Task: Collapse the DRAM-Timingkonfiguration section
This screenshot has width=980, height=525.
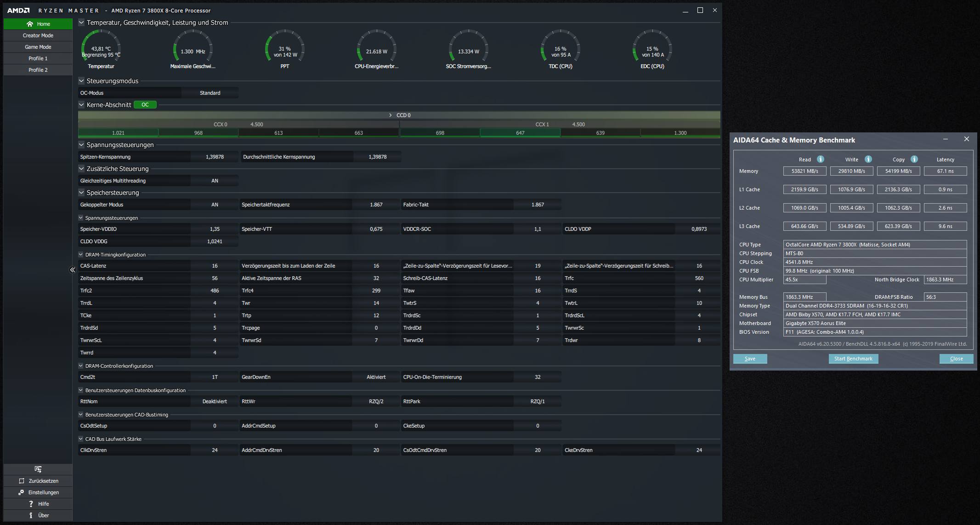Action: (81, 254)
